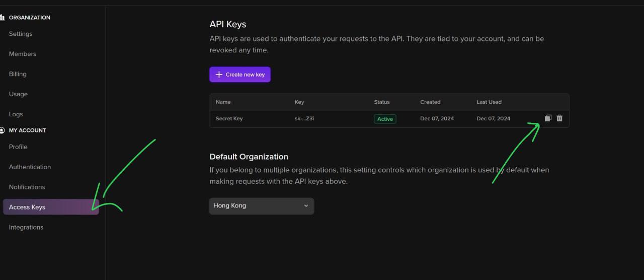Click the masked key value sk-...Z3i
Image resolution: width=644 pixels, height=280 pixels.
coord(304,119)
